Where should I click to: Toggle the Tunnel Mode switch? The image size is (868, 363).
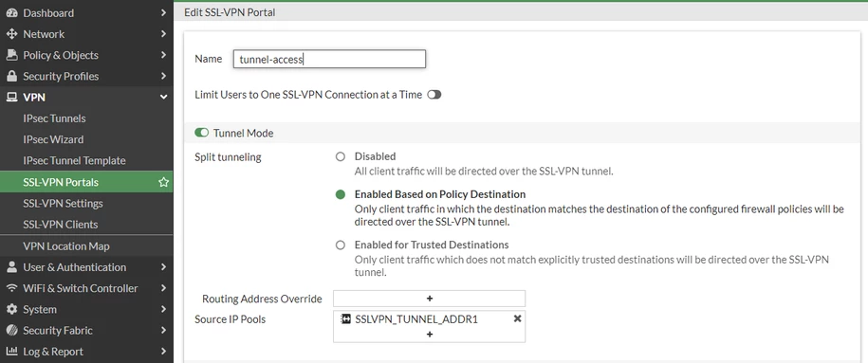click(202, 133)
